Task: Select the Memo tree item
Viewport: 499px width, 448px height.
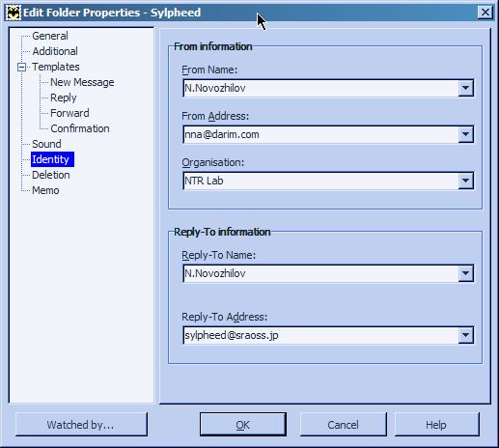Action: (45, 190)
